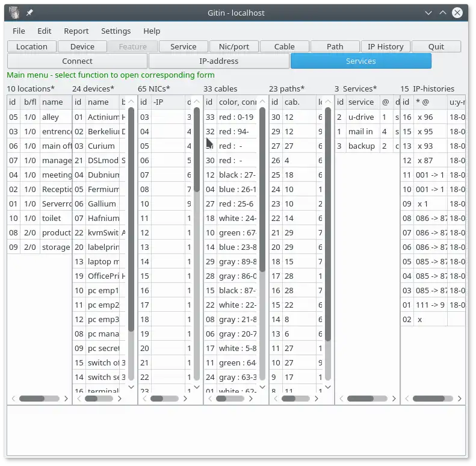The height and width of the screenshot is (466, 476).
Task: Select IP-history row 'x 96'
Action: tap(433, 117)
